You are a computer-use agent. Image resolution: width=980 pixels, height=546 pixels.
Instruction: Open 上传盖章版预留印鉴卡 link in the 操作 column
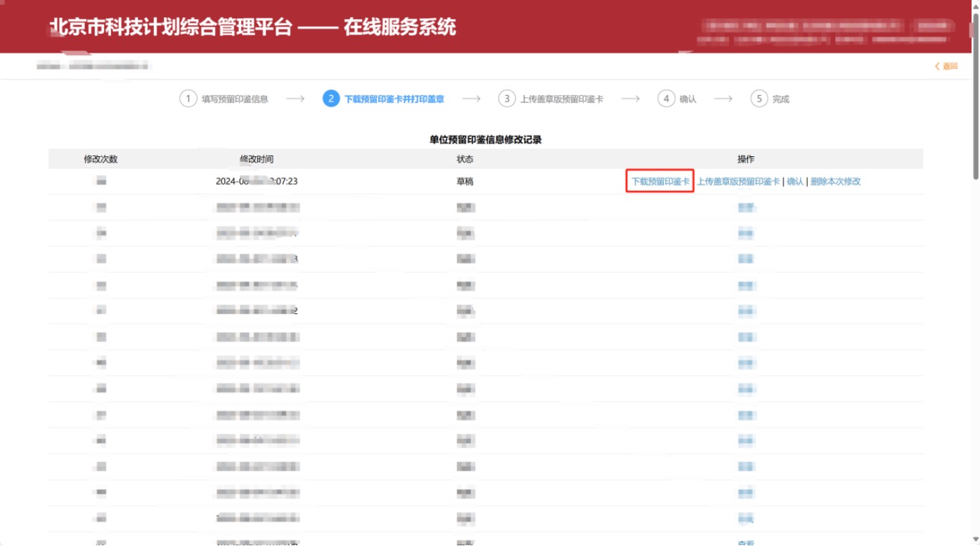738,182
